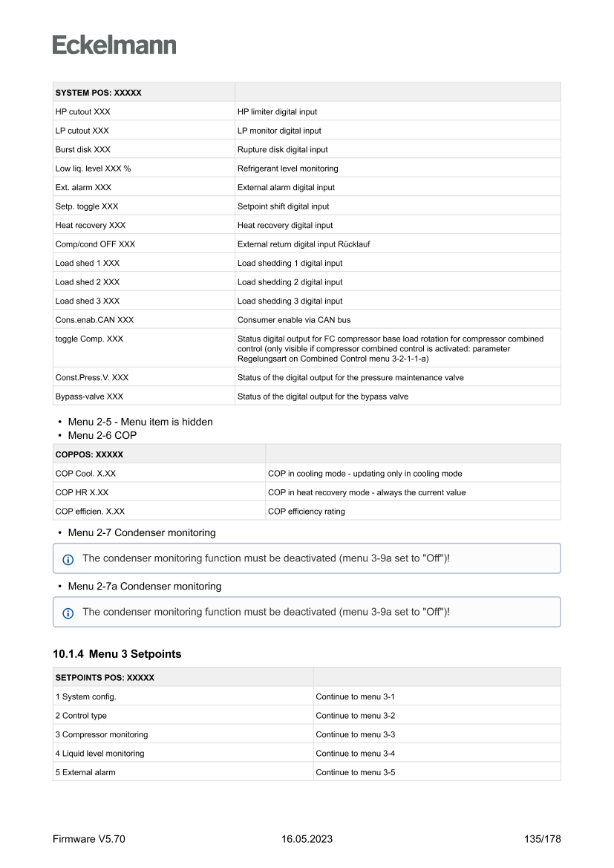614x868 pixels.
Task: Click 'Menu 2-5 - Menu item is hidden' bullet
Action: [x=140, y=422]
